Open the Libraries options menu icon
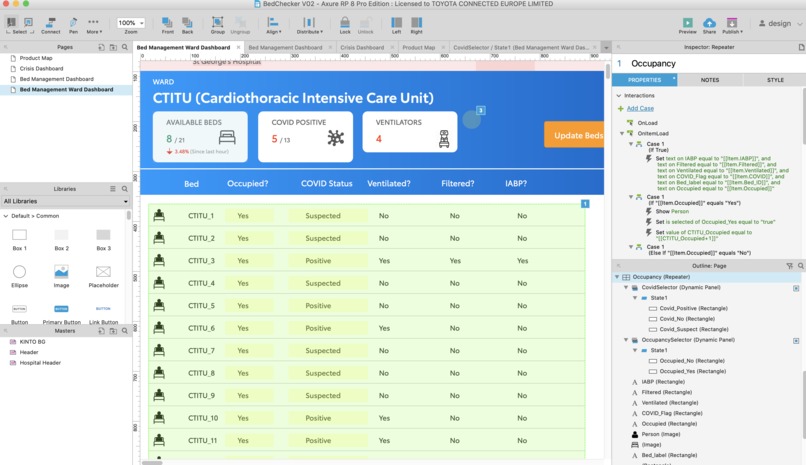The width and height of the screenshot is (806, 465). [x=113, y=189]
